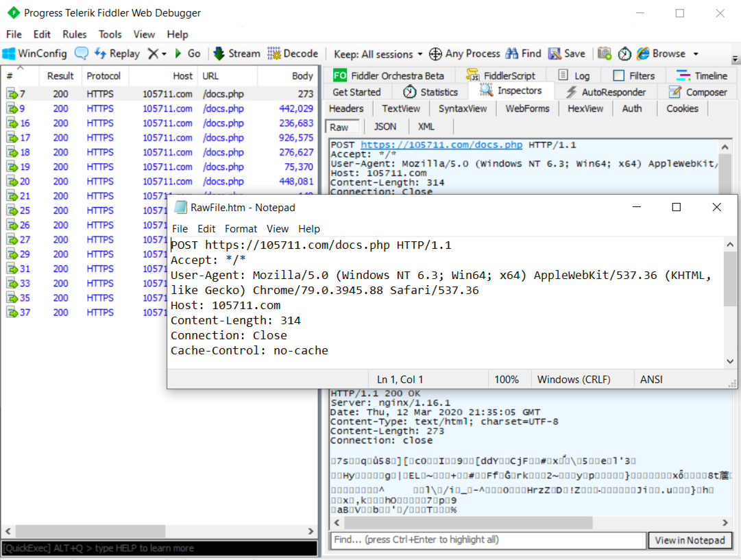Click request pane scrollbar up arrow
This screenshot has height=560, width=741.
tap(725, 147)
